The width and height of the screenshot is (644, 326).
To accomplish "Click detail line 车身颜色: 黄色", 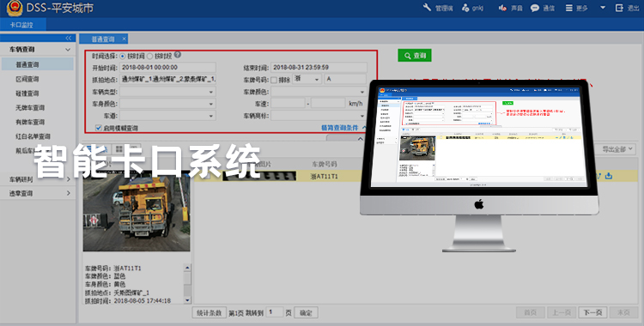I will (x=105, y=284).
